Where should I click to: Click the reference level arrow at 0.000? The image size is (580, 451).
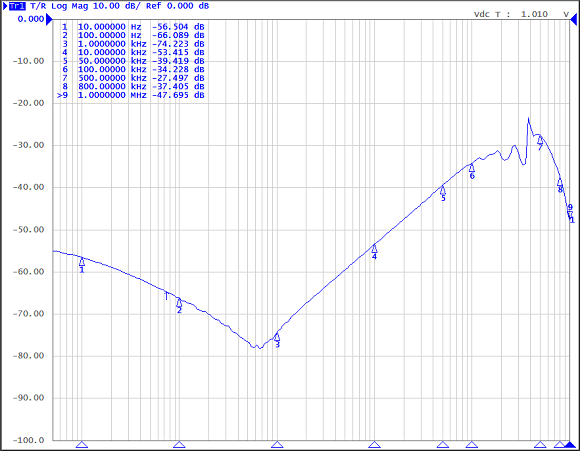click(49, 20)
